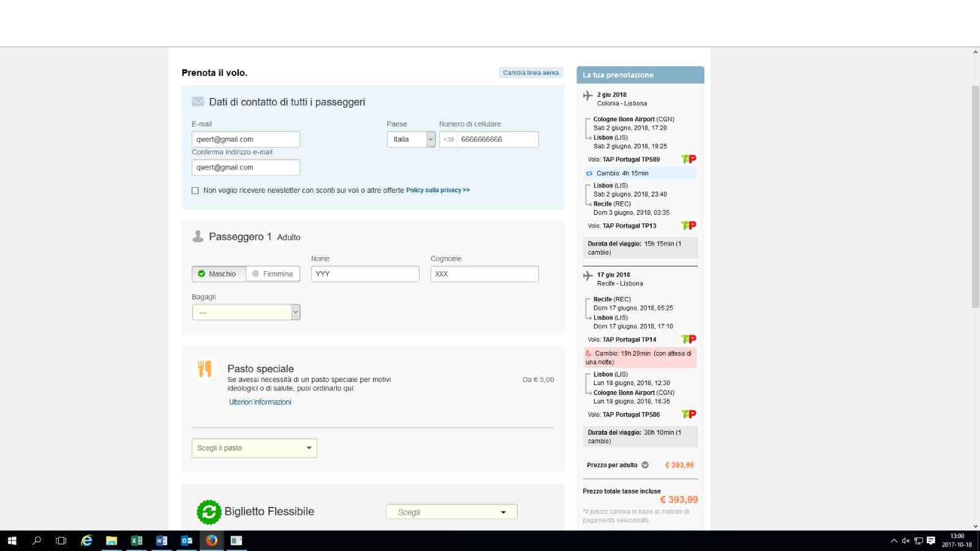The height and width of the screenshot is (551, 980).
Task: Open File Explorer from the taskbar
Action: (x=111, y=541)
